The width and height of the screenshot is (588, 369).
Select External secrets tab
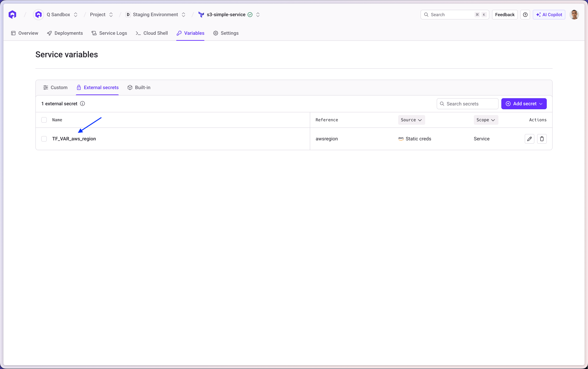click(x=97, y=87)
